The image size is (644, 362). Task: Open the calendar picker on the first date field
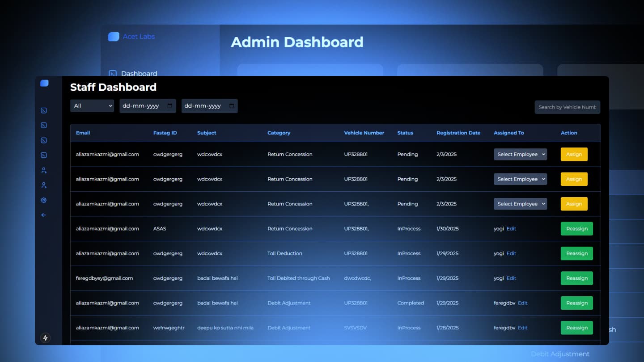click(169, 106)
